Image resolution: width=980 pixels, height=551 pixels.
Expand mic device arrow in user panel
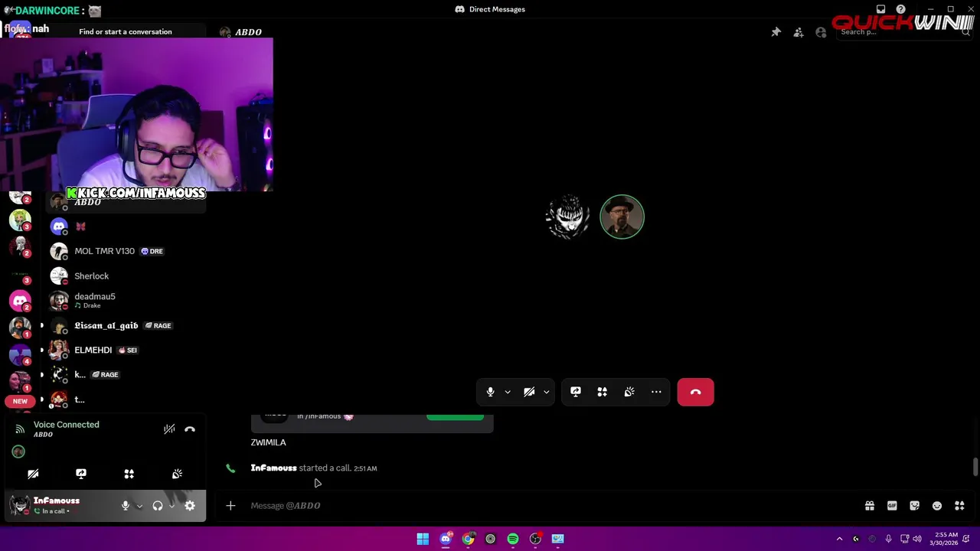pyautogui.click(x=139, y=506)
